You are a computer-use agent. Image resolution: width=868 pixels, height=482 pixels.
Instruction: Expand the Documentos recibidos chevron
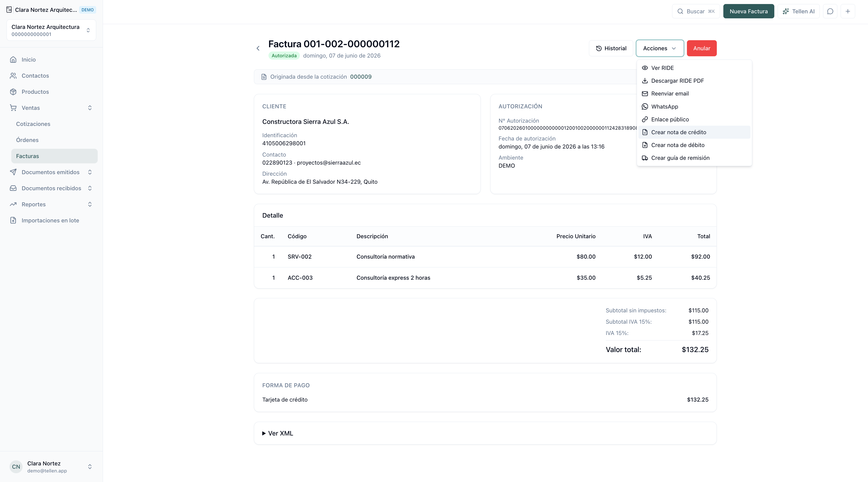coord(90,188)
